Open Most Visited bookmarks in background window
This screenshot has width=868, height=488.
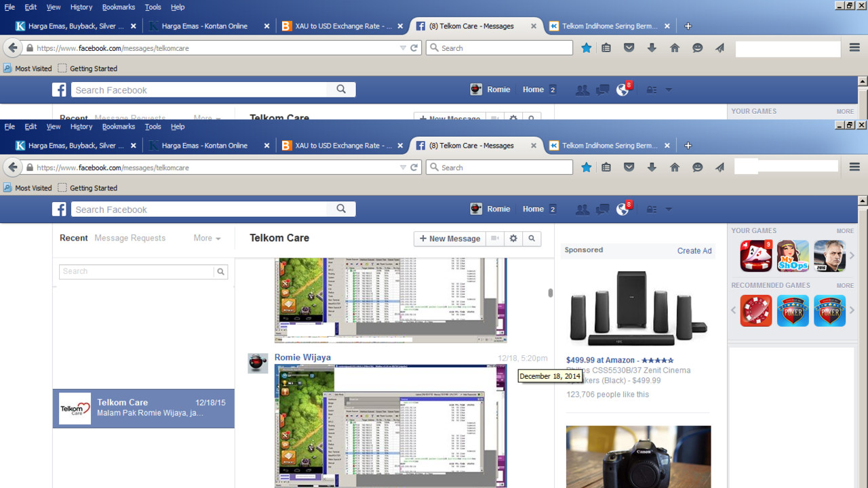[28, 68]
